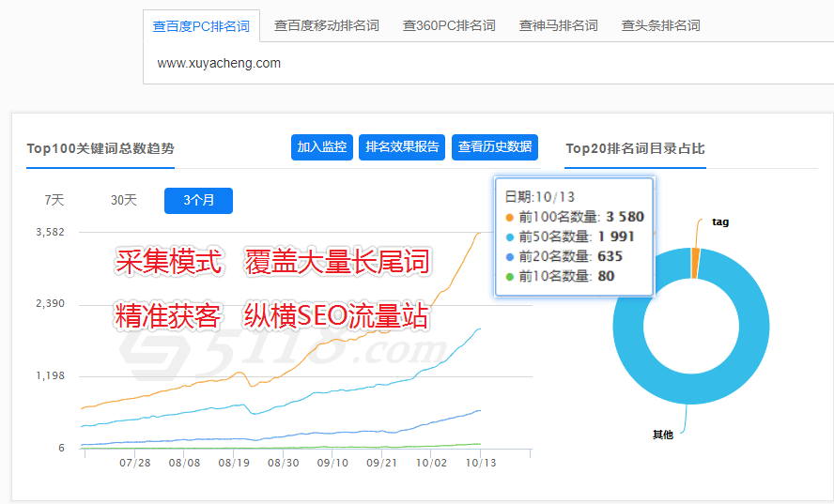
Task: Click the 08/30 date on x-axis
Action: [283, 463]
